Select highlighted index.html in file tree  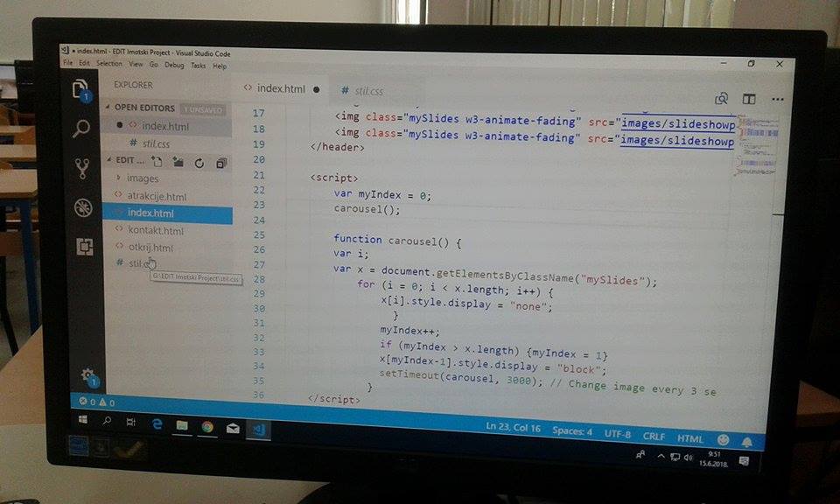coord(168,213)
